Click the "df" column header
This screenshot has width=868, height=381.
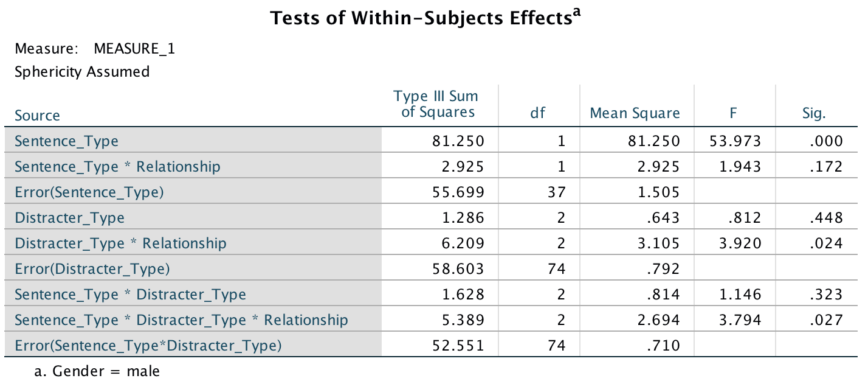[x=537, y=113]
